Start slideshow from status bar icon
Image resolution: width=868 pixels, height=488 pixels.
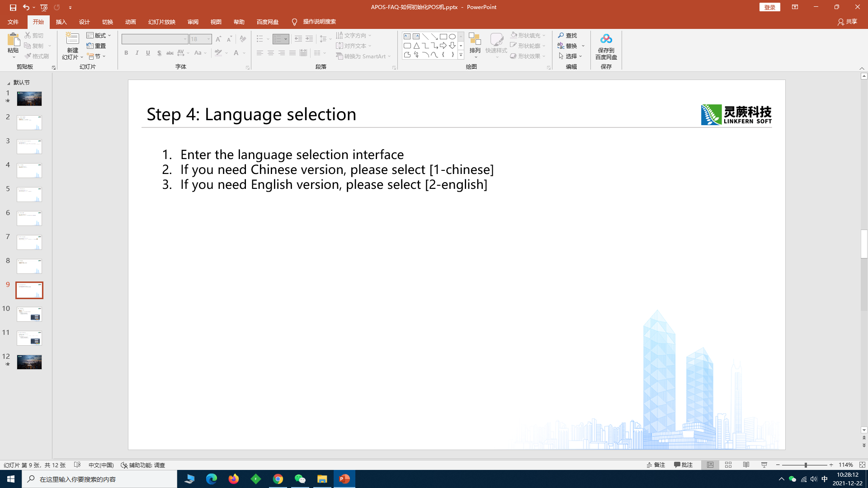pyautogui.click(x=764, y=465)
